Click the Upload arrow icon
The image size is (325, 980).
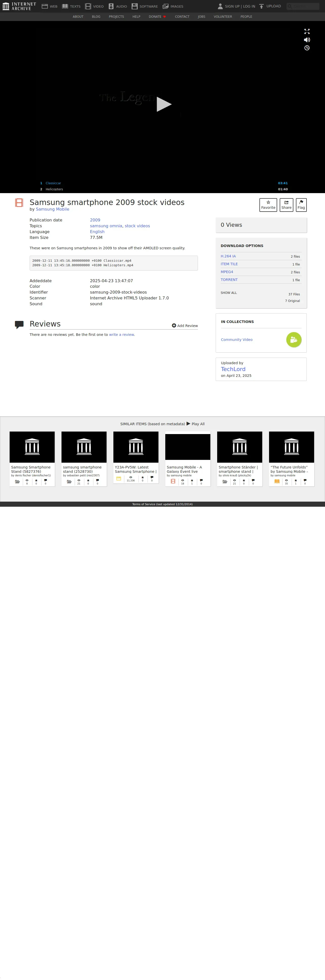tap(261, 7)
